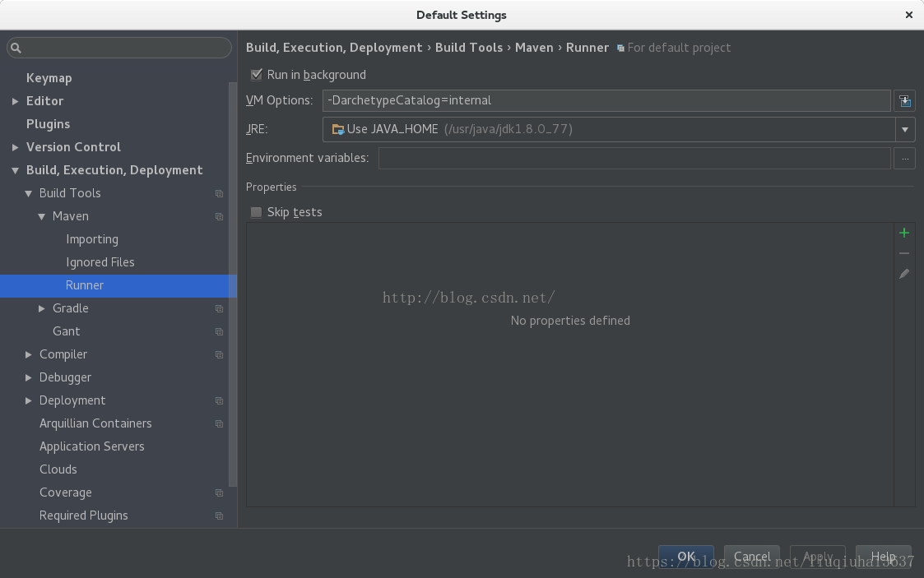Viewport: 924px width, 578px height.
Task: Click the project-level icon beside Build Tools
Action: tap(220, 193)
